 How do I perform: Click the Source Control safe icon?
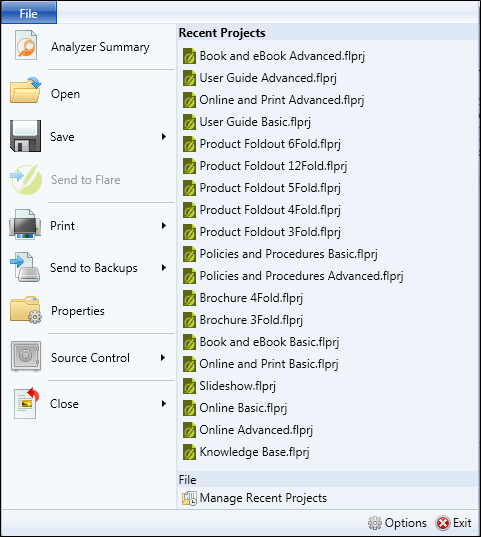click(26, 357)
